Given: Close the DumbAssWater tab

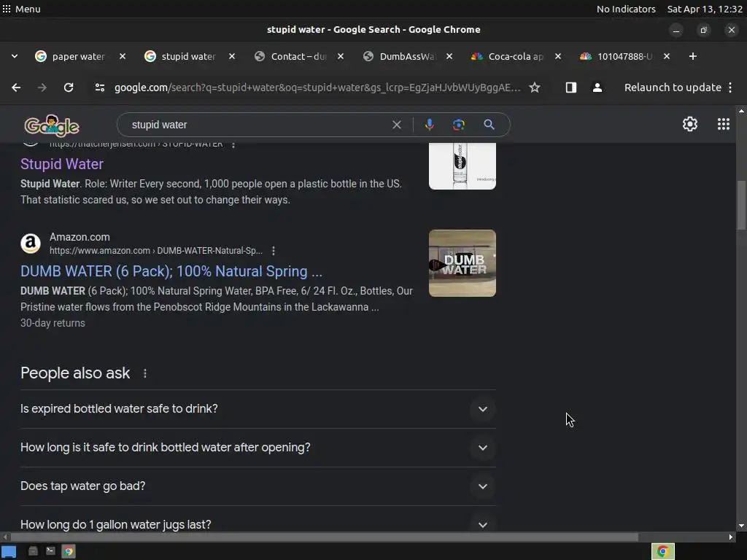Looking at the screenshot, I should [x=449, y=56].
